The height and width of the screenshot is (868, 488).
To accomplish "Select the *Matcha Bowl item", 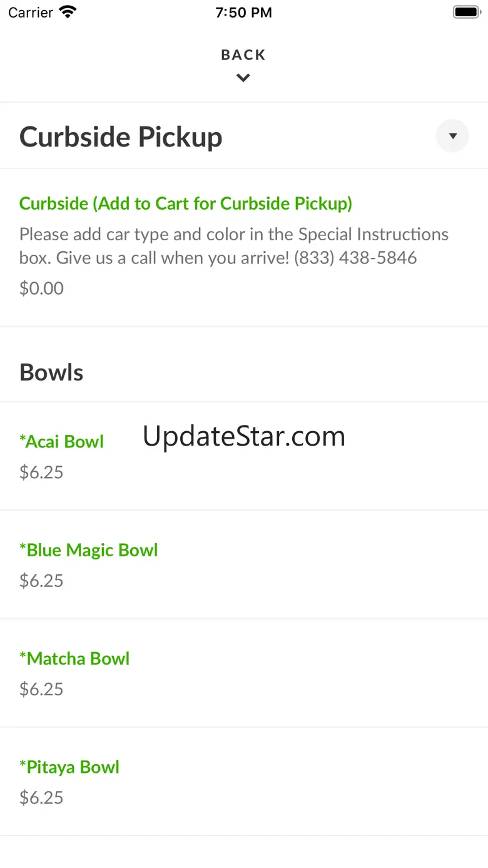I will (74, 658).
